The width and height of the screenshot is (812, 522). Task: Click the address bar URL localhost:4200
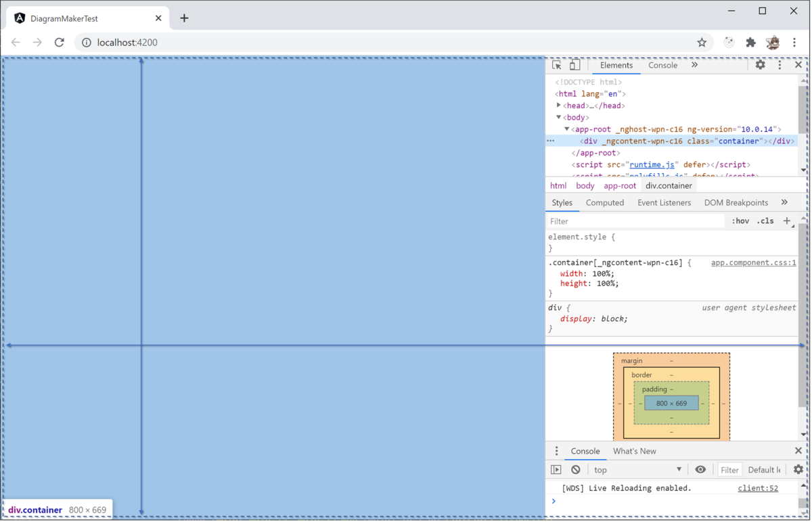point(127,43)
